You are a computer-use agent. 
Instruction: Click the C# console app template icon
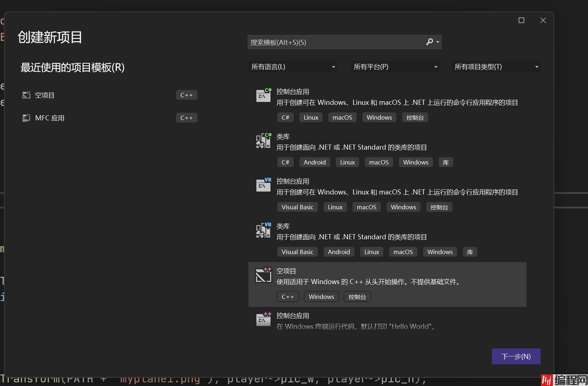tap(263, 95)
